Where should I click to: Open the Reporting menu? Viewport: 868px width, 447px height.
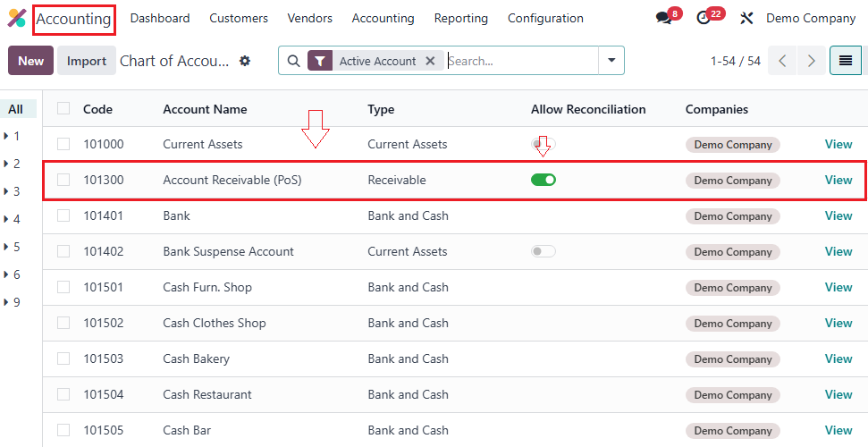461,19
